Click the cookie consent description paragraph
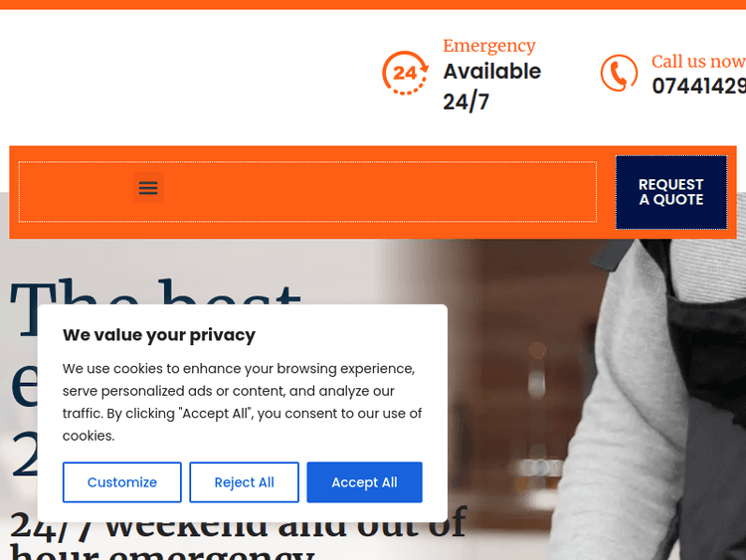The image size is (746, 560). tap(242, 402)
